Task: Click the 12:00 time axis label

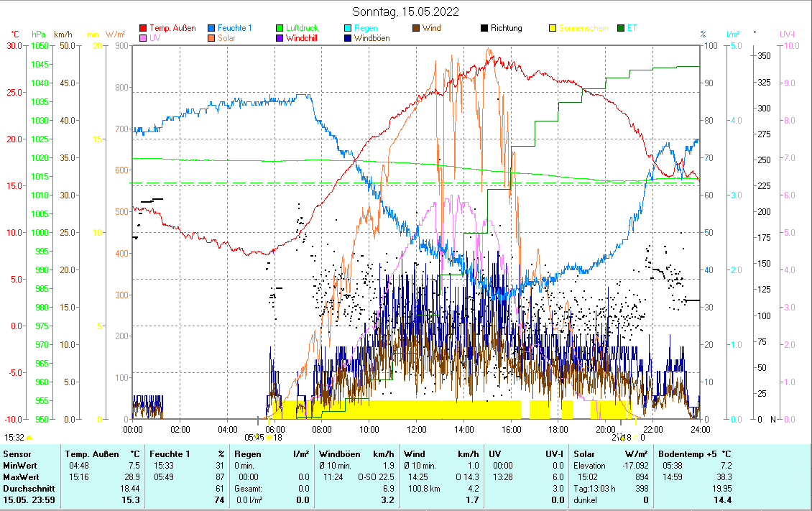Action: point(417,429)
